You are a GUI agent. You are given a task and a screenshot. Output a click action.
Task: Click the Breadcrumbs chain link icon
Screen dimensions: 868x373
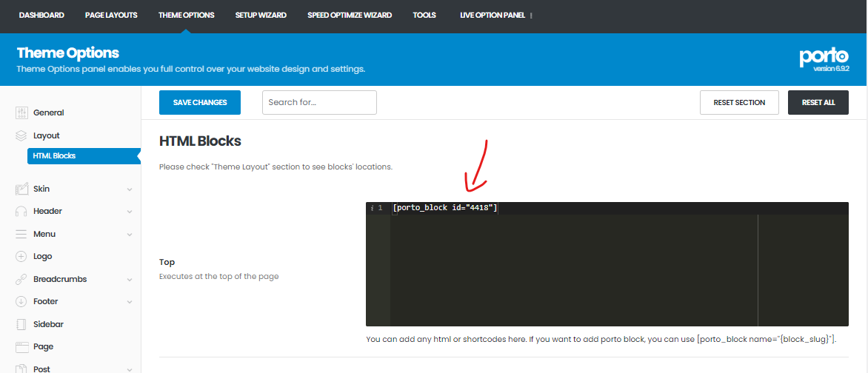click(x=21, y=280)
